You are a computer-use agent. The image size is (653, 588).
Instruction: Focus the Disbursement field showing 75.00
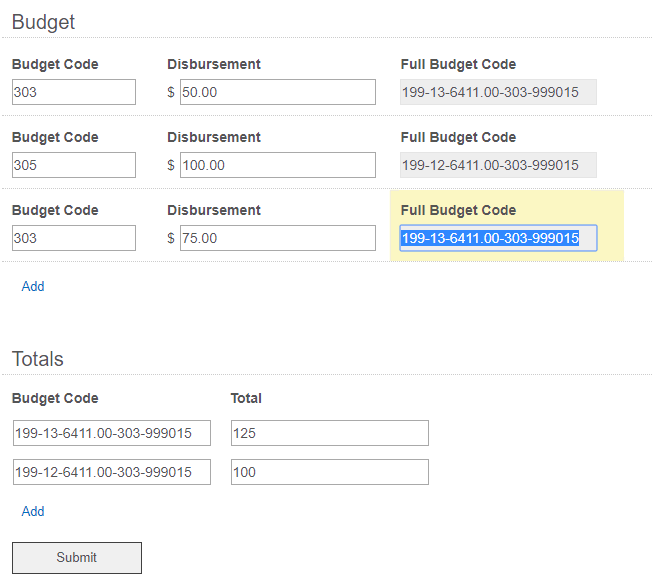point(278,238)
